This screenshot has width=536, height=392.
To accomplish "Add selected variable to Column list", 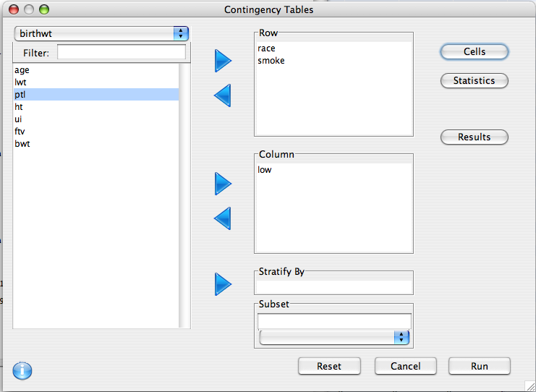I will click(223, 184).
